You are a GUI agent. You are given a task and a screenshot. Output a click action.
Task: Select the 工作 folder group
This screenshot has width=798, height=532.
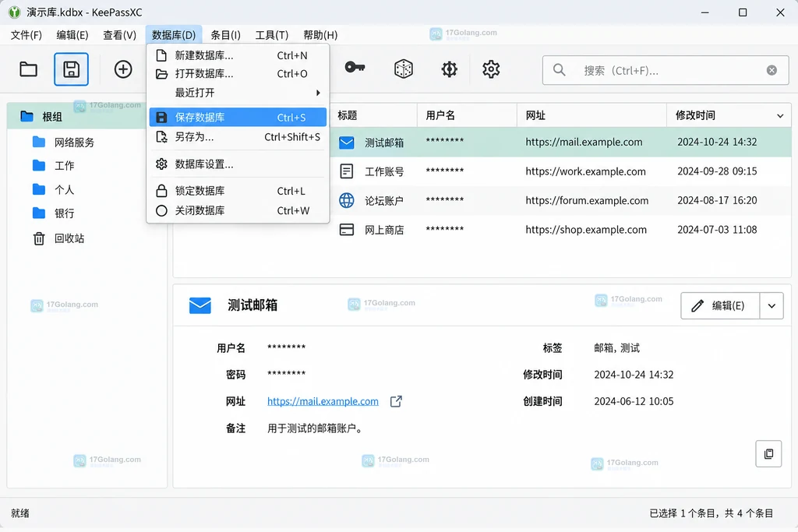54,165
